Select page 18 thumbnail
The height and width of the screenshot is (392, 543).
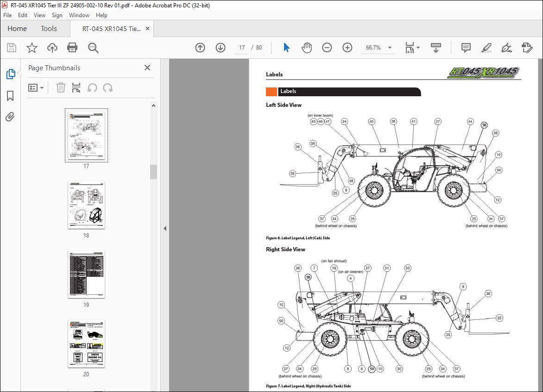click(86, 205)
